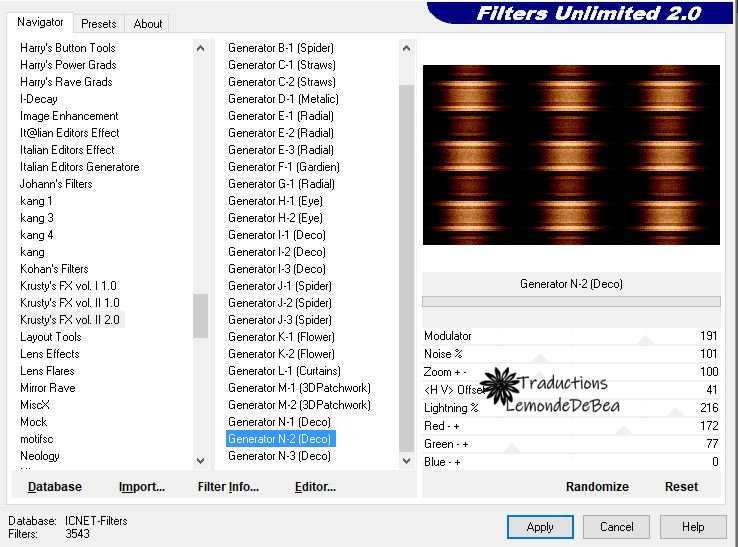The height and width of the screenshot is (547, 738).
Task: Select Harry's Button Tools category
Action: coord(67,48)
